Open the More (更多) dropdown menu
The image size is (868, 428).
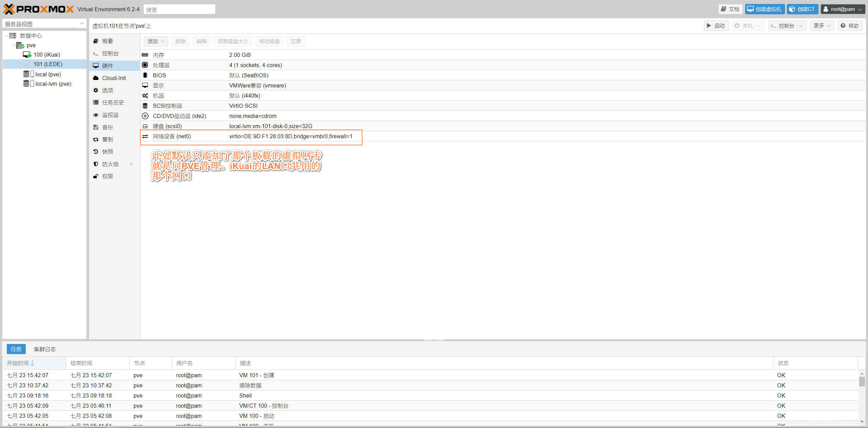[x=822, y=26]
